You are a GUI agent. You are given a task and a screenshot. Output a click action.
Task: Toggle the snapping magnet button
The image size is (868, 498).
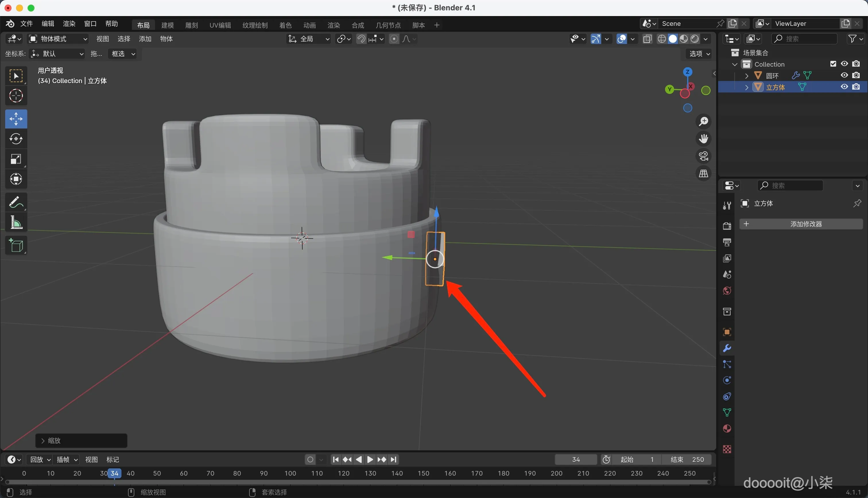point(361,39)
